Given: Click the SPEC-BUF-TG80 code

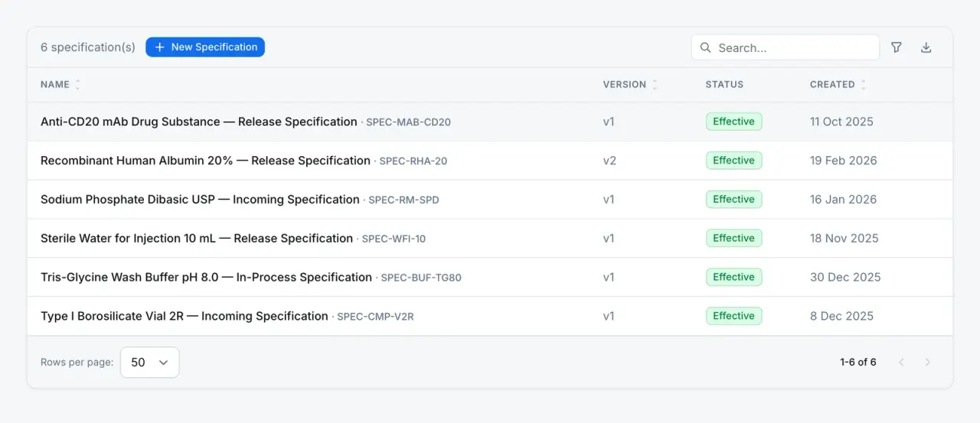Looking at the screenshot, I should coord(421,278).
